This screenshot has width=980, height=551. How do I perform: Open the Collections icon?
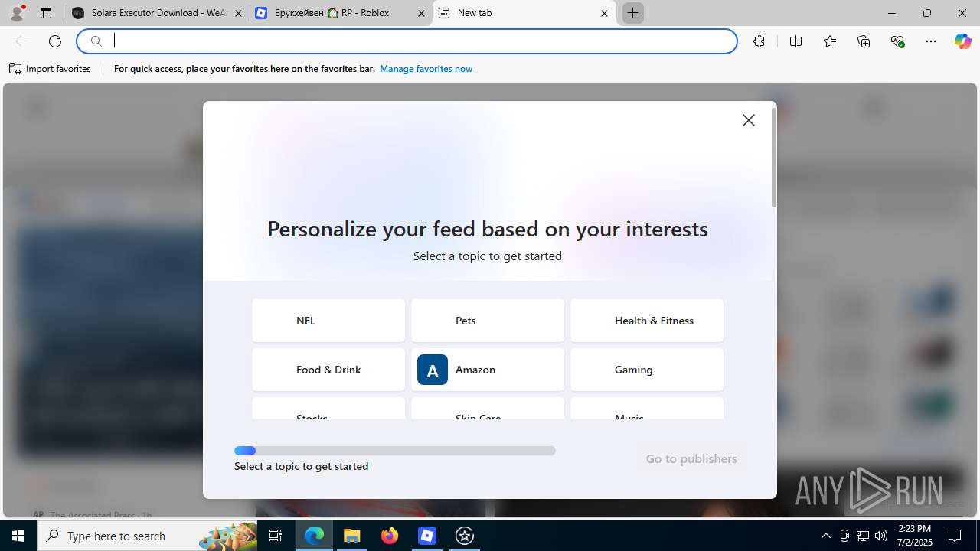coord(864,41)
